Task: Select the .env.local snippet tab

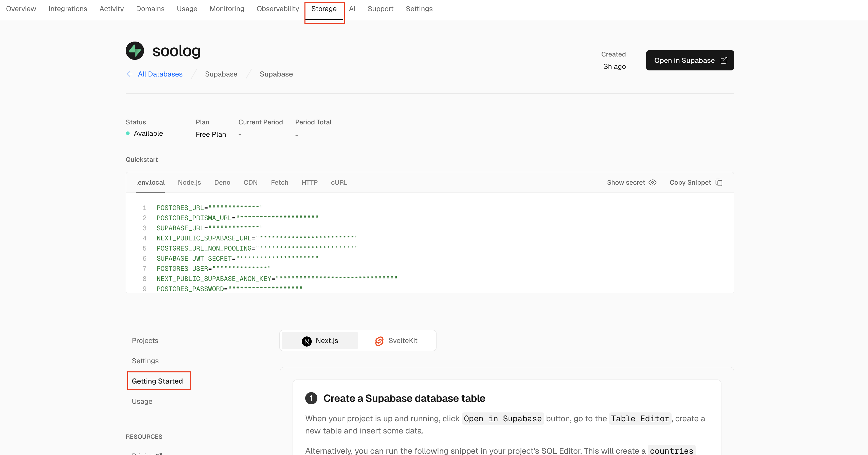Action: coord(150,183)
